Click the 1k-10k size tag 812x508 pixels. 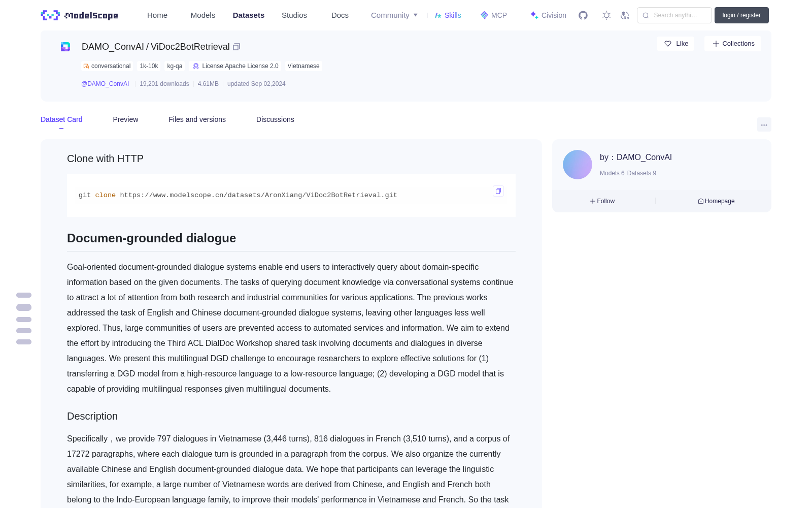(x=149, y=66)
